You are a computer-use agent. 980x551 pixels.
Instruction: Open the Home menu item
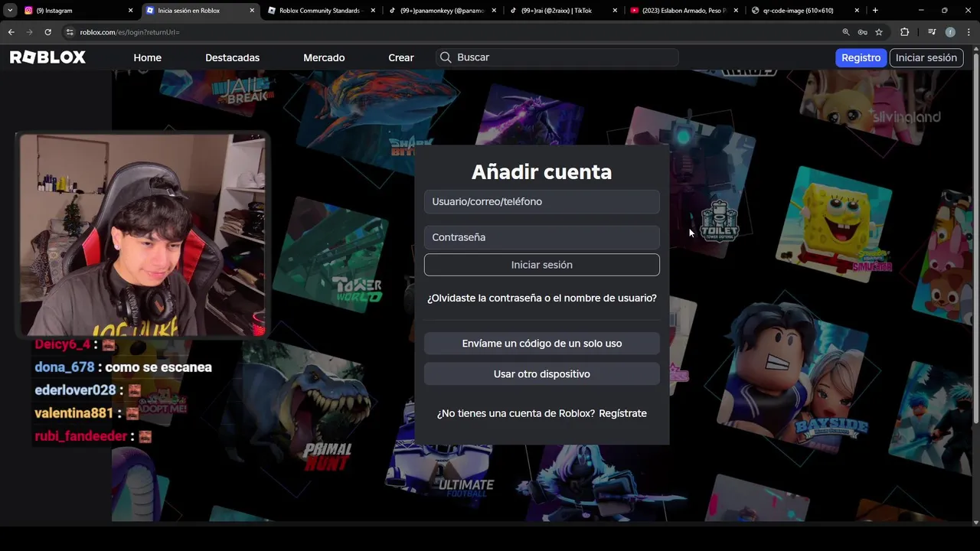click(x=147, y=57)
